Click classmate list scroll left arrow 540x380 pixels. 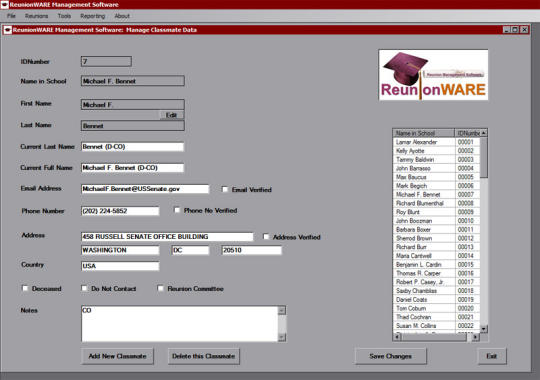tap(397, 337)
